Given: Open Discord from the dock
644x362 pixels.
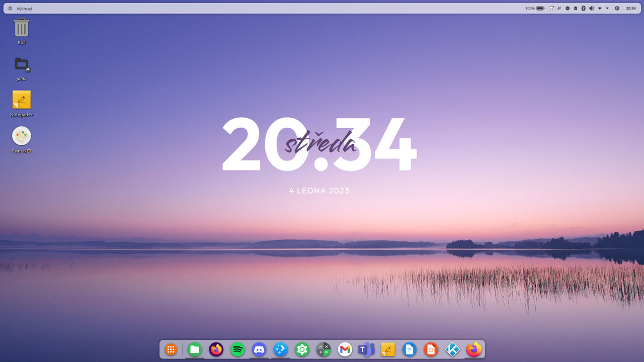Looking at the screenshot, I should [259, 349].
